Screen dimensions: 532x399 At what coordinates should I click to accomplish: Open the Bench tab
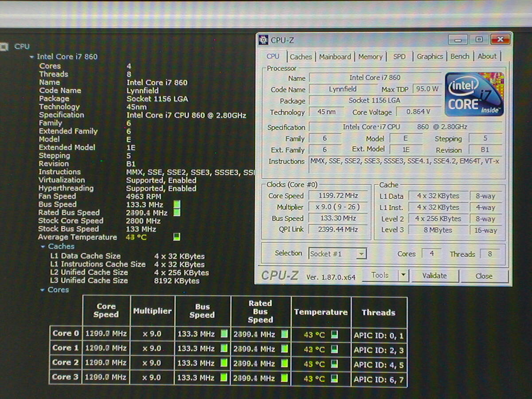460,56
